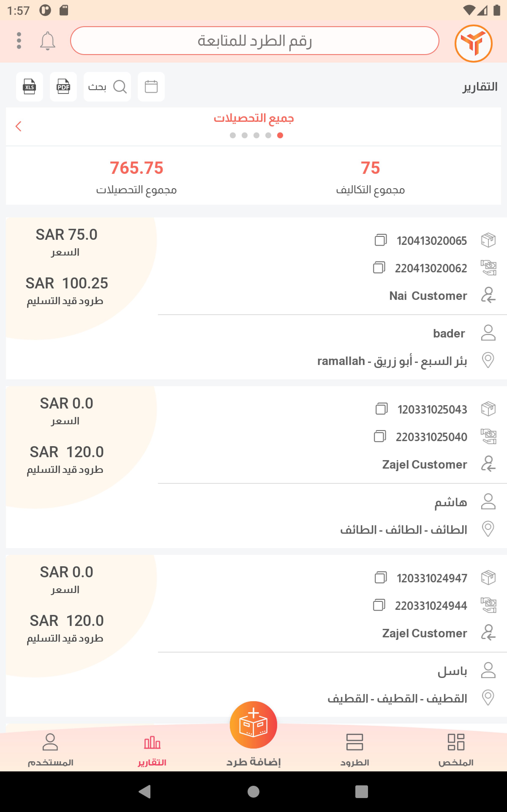507x812 pixels.
Task: Select the middle carousel page dot
Action: (x=256, y=135)
